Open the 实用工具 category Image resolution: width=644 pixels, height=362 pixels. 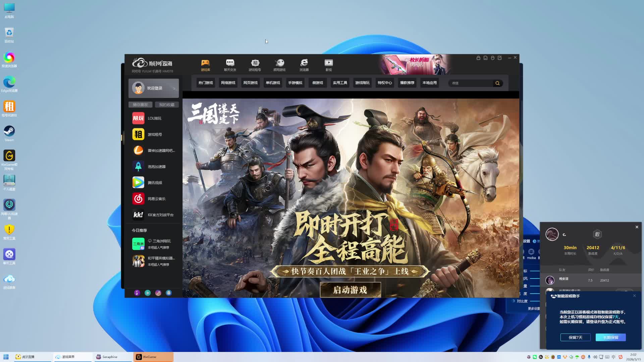click(x=340, y=83)
